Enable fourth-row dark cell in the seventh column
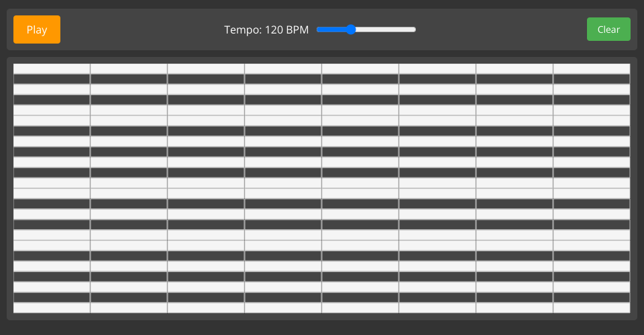The image size is (644, 335). pos(515,100)
